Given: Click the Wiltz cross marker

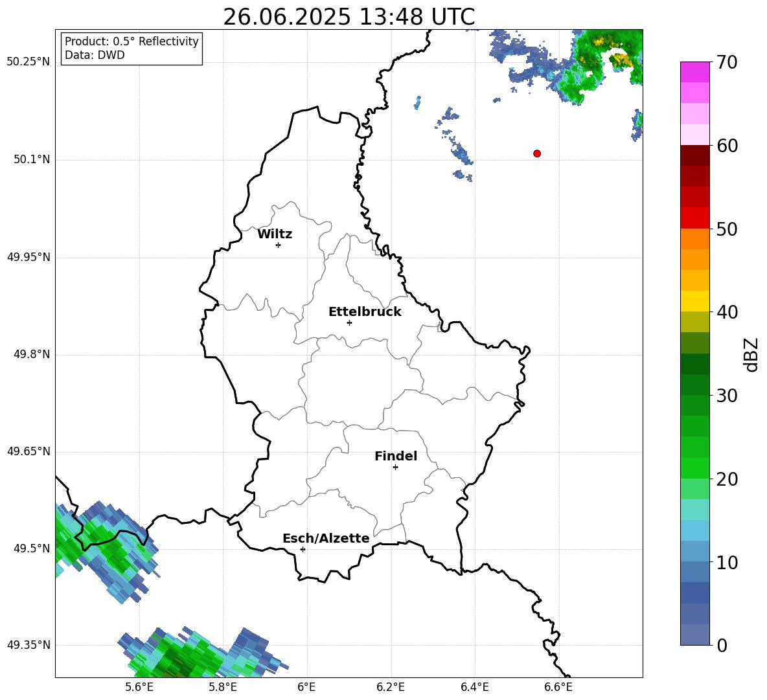Looking at the screenshot, I should (278, 245).
